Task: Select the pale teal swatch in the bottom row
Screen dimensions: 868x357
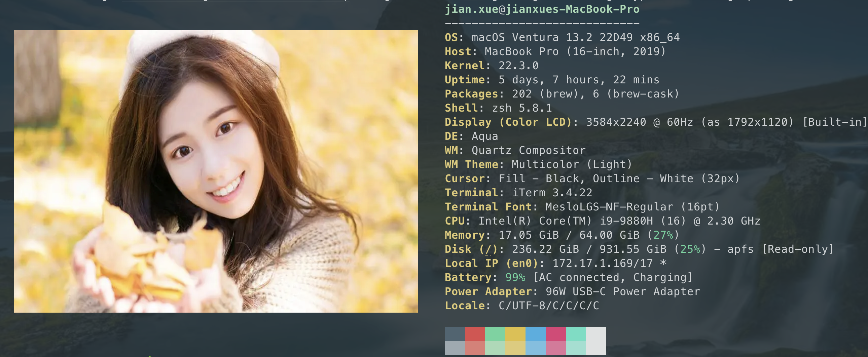Action: [576, 348]
